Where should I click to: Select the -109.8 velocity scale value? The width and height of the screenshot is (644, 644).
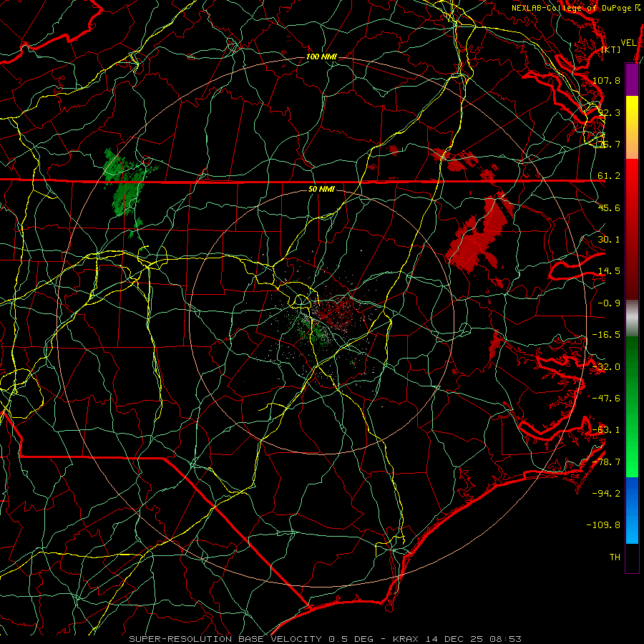click(x=604, y=525)
